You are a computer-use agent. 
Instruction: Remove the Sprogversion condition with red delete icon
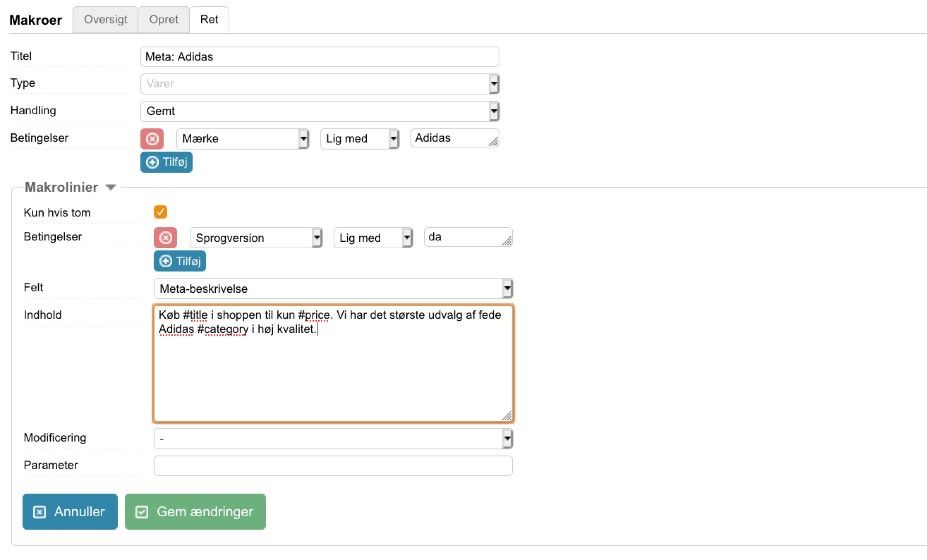[x=165, y=238]
